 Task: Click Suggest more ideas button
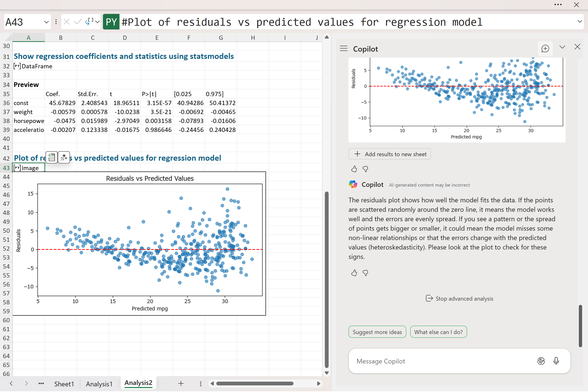click(377, 332)
